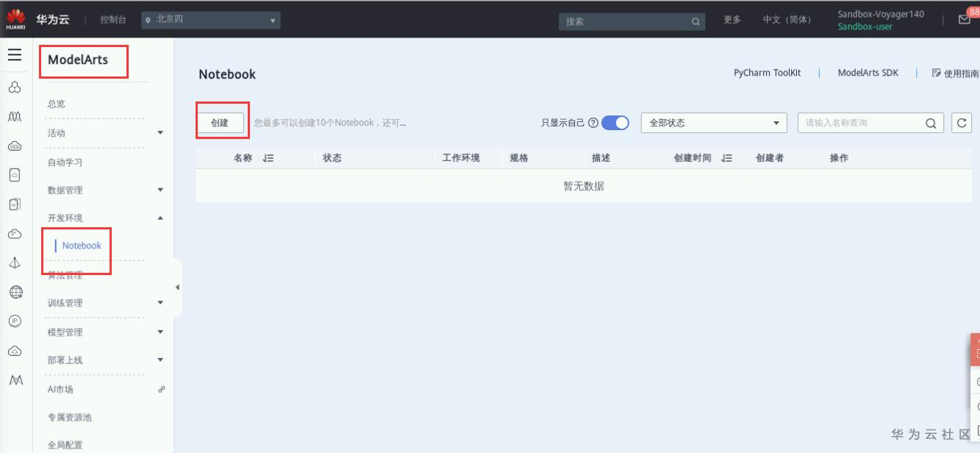
Task: Click the link icon beside AI市场
Action: (162, 389)
